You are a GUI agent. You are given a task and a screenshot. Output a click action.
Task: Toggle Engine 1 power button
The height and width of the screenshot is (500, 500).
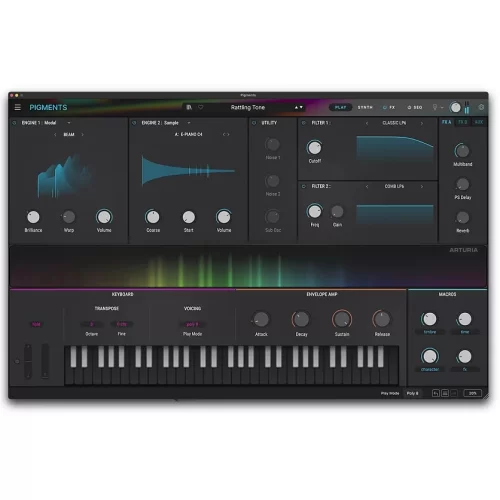14,123
